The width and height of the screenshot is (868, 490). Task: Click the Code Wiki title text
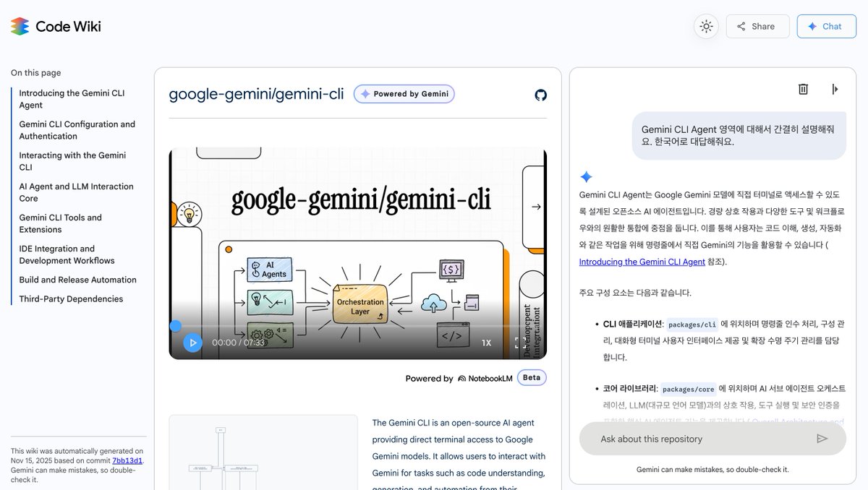click(x=68, y=27)
